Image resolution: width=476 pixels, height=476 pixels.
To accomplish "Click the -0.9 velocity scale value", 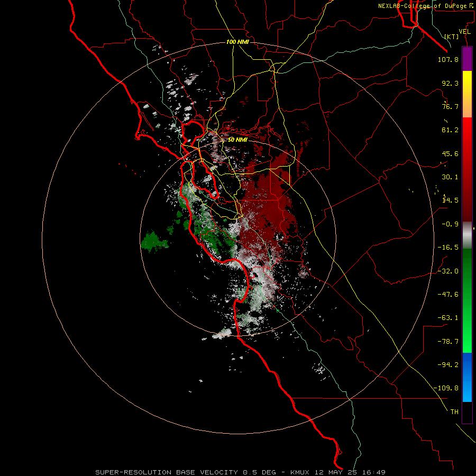I will pyautogui.click(x=450, y=224).
